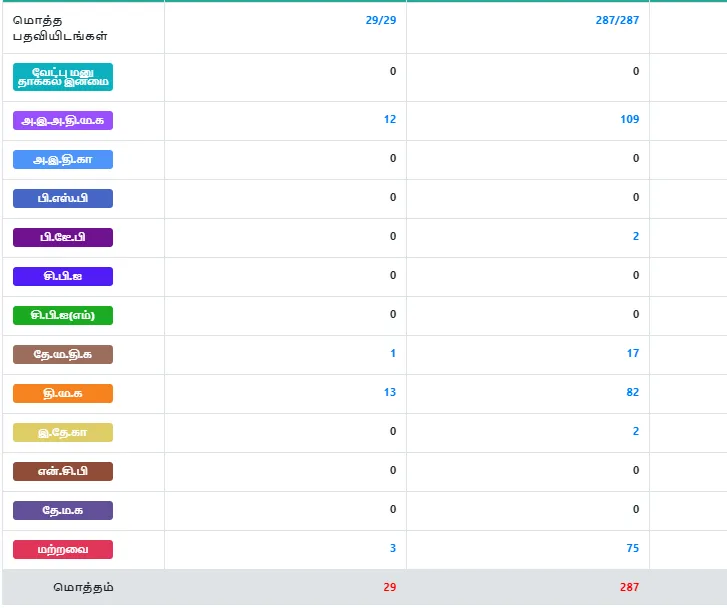The image size is (727, 608).
Task: Click the தி.மு.க count of 13
Action: [390, 392]
